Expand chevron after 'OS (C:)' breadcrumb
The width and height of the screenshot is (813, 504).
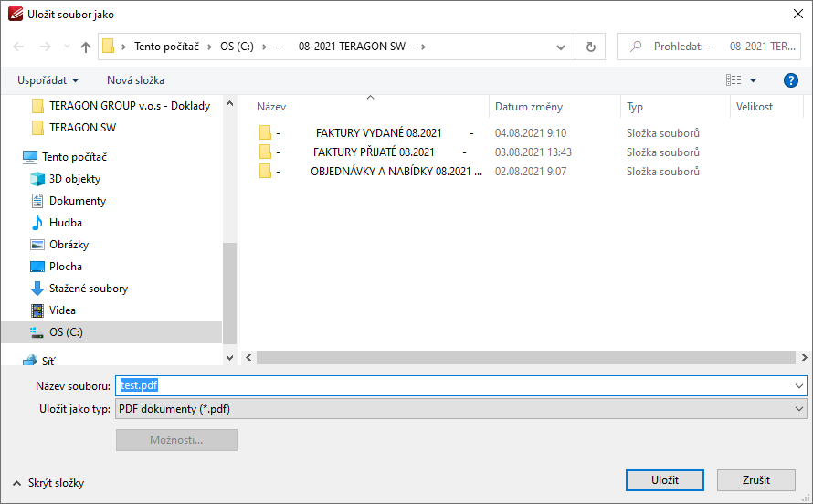tap(264, 47)
